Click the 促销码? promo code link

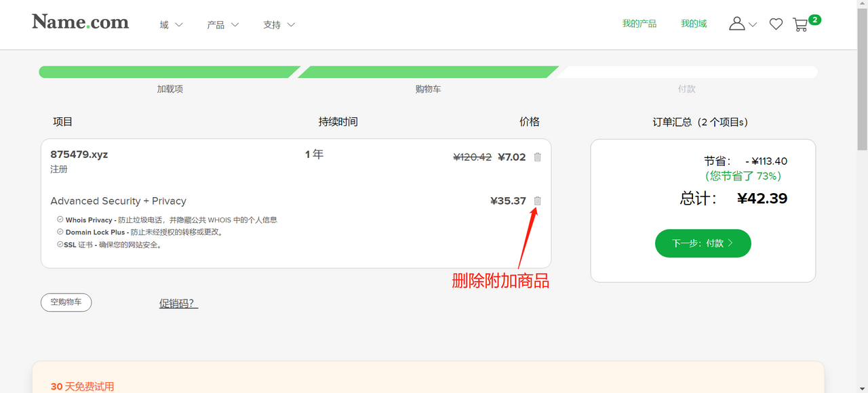point(178,304)
